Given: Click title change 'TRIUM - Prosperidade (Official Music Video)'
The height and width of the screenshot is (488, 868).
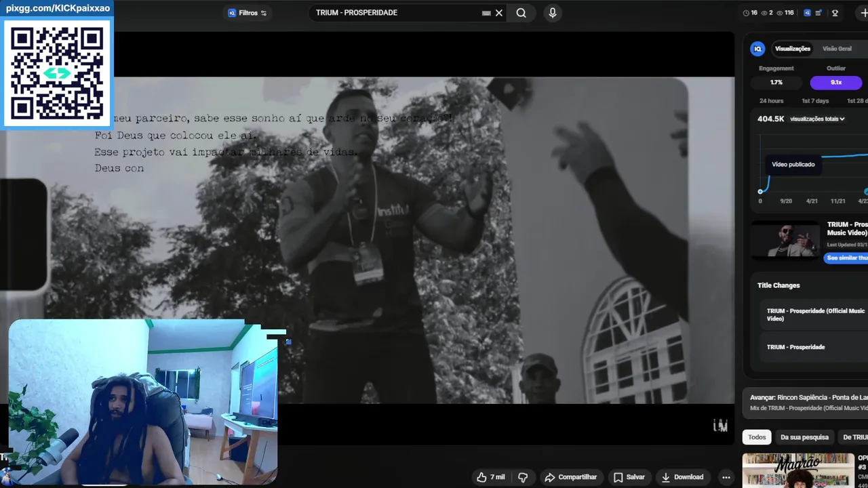Looking at the screenshot, I should pos(816,314).
